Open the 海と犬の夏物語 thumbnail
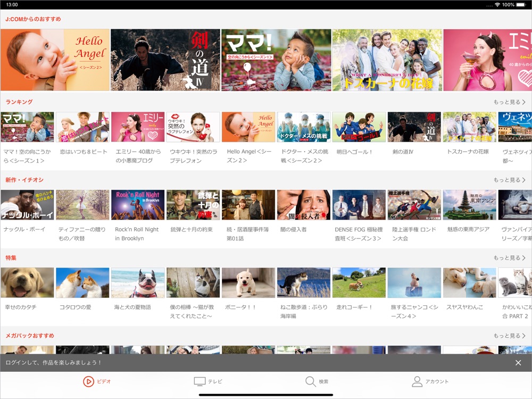This screenshot has width=532, height=399. pos(138,282)
